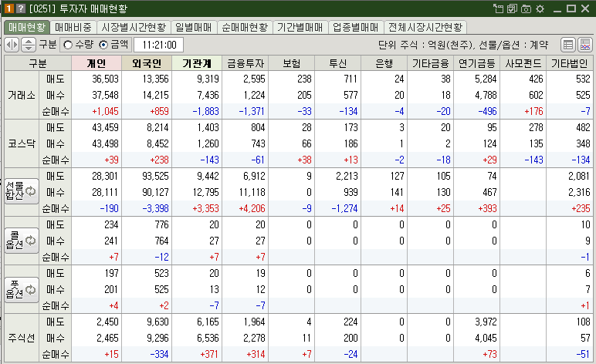Click the detach window arrow icon
This screenshot has width=596, height=364.
click(498, 8)
